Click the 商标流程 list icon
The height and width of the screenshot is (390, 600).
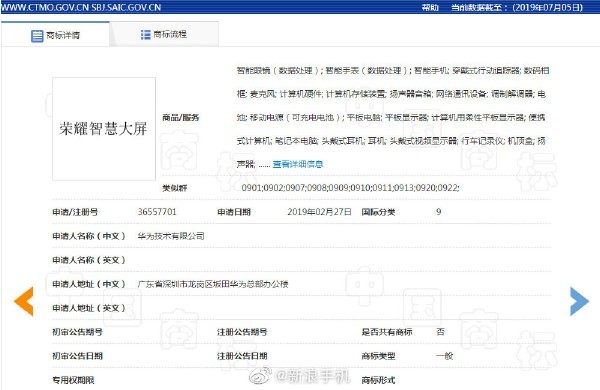click(145, 35)
